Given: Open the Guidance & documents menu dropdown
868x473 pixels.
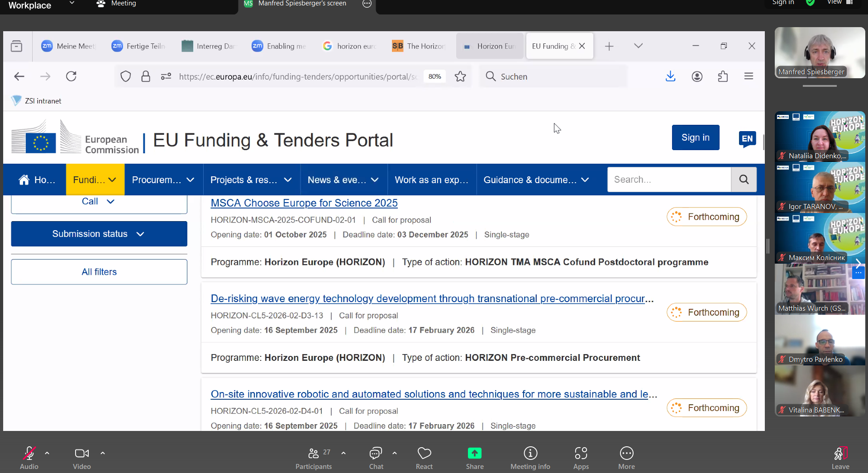Looking at the screenshot, I should click(x=536, y=180).
